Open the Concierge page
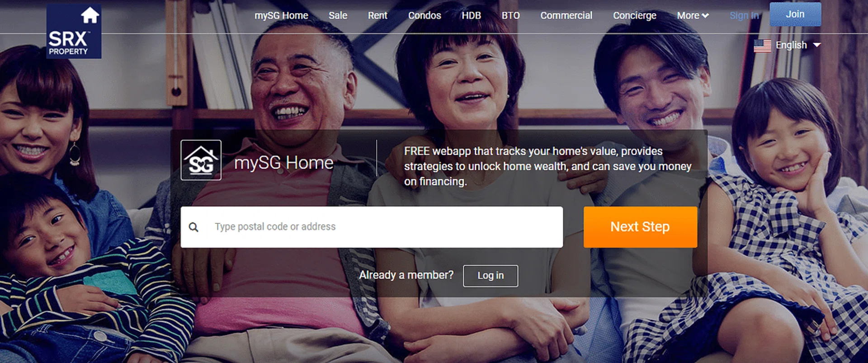Viewport: 868px width, 363px height. click(634, 15)
